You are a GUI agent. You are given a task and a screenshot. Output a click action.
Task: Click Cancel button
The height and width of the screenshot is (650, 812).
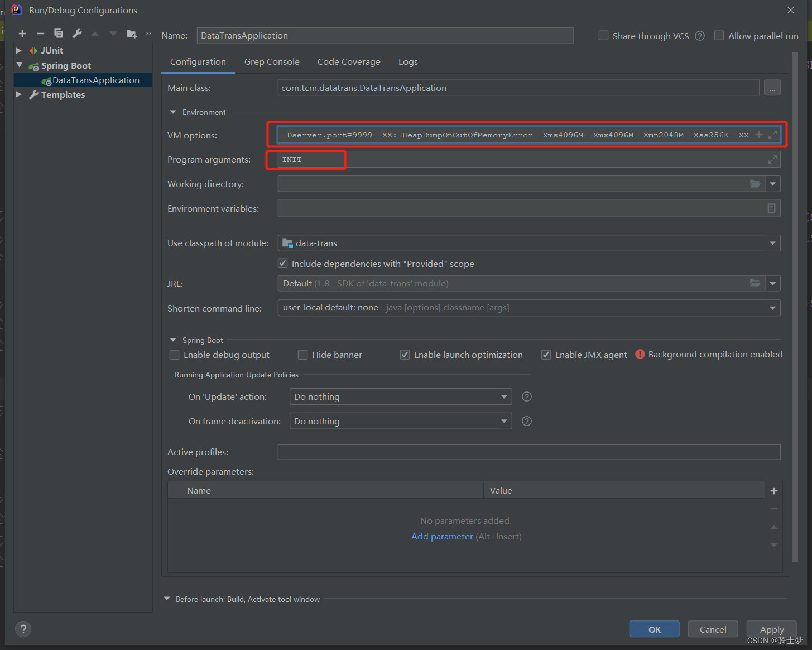click(x=713, y=629)
